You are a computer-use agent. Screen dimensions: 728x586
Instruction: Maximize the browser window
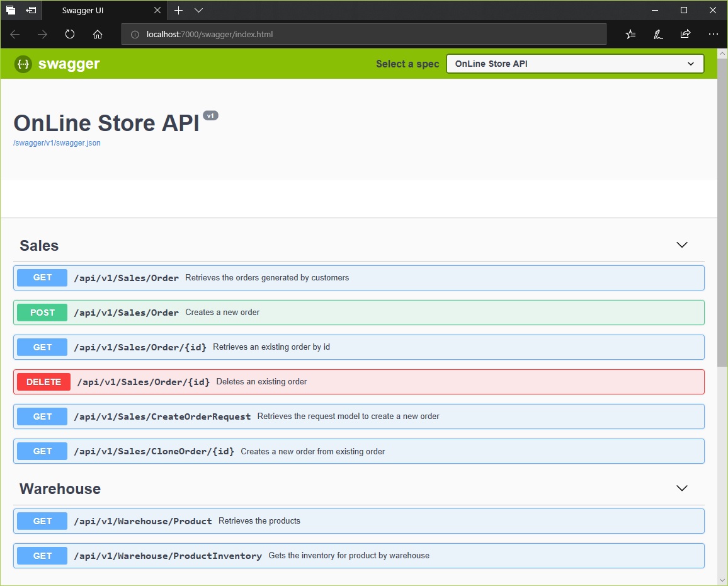683,10
